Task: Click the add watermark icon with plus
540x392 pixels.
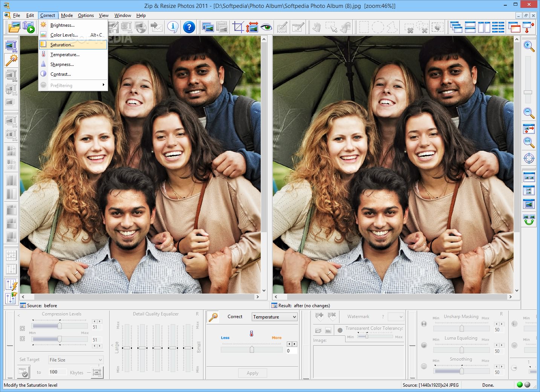Action: (320, 316)
